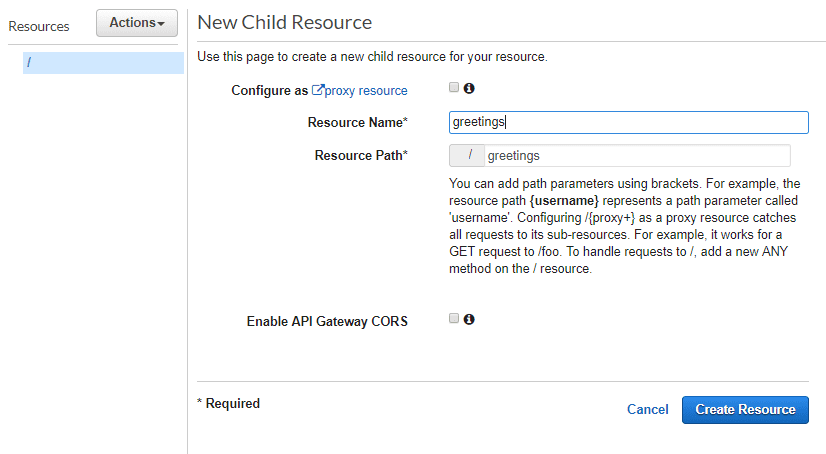Enable API Gateway CORS checkbox

pyautogui.click(x=454, y=318)
